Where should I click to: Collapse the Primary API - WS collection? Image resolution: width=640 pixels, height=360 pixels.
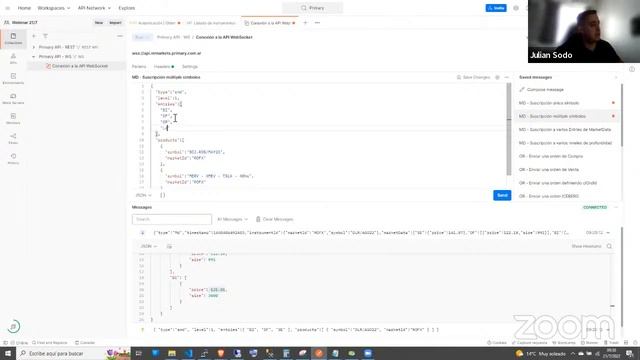[x=34, y=56]
